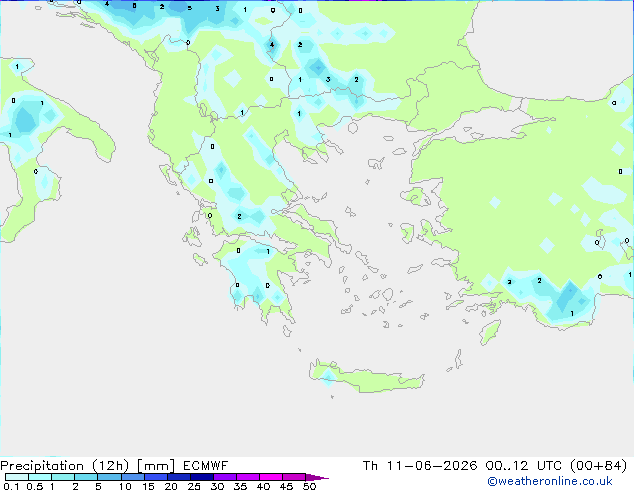The height and width of the screenshot is (490, 634).
Task: Click the '50' legend scale label
Action: pos(309,486)
